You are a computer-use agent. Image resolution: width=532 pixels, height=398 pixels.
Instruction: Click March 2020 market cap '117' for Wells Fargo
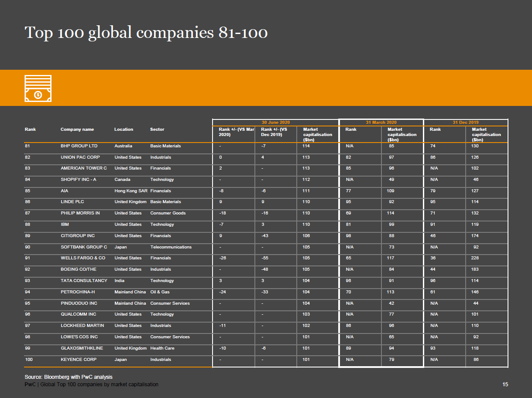(391, 258)
